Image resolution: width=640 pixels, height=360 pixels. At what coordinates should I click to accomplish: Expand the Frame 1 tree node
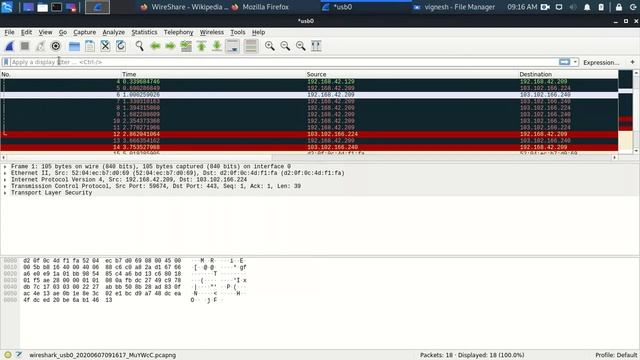5,167
